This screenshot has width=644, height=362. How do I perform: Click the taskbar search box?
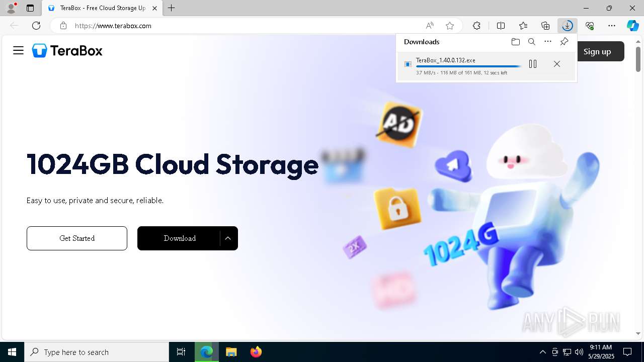coord(97,352)
